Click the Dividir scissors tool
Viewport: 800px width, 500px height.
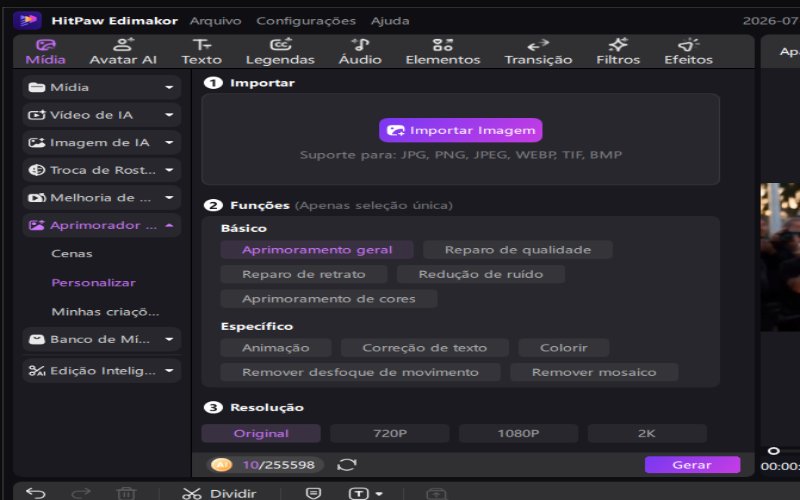[219, 493]
